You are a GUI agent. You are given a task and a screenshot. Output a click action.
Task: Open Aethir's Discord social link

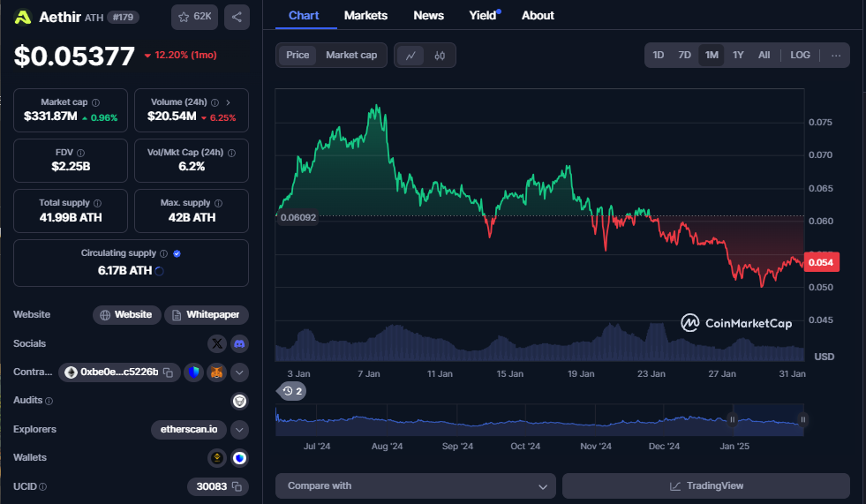[238, 343]
